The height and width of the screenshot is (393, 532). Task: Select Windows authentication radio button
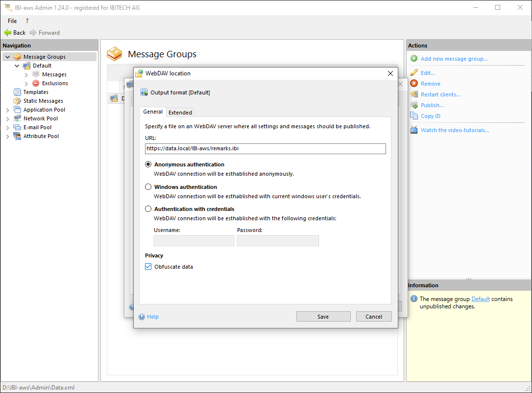point(148,187)
